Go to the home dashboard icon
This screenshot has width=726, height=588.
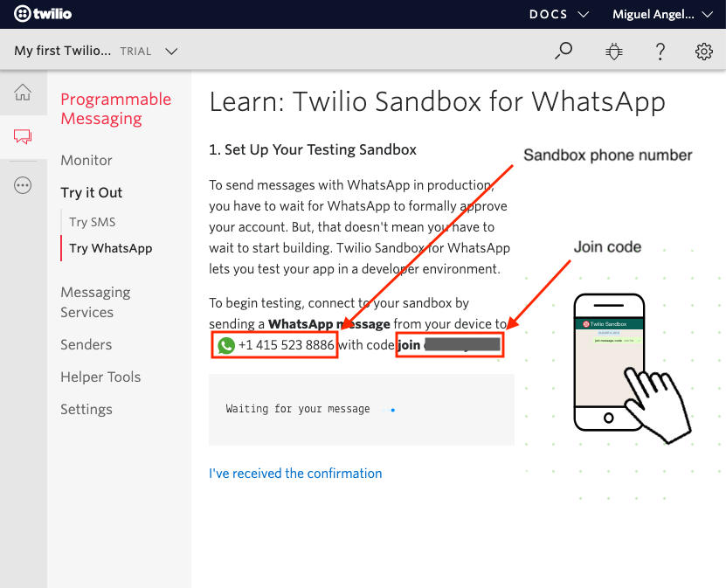coord(23,92)
